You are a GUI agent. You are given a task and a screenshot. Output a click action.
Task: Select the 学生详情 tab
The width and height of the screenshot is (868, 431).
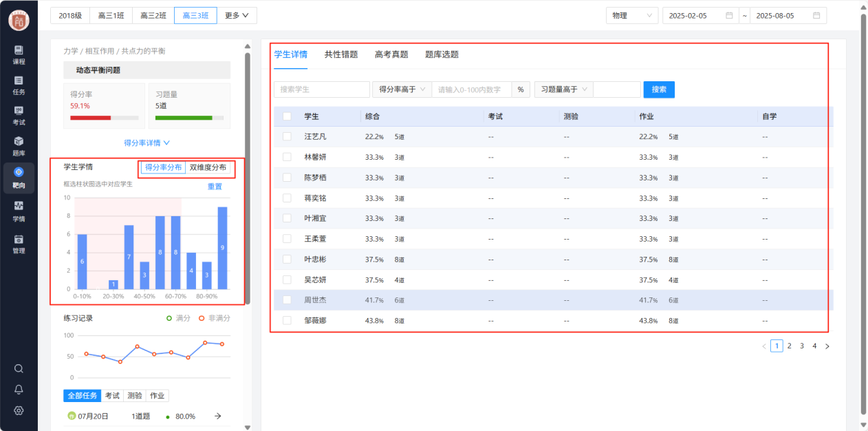click(290, 54)
